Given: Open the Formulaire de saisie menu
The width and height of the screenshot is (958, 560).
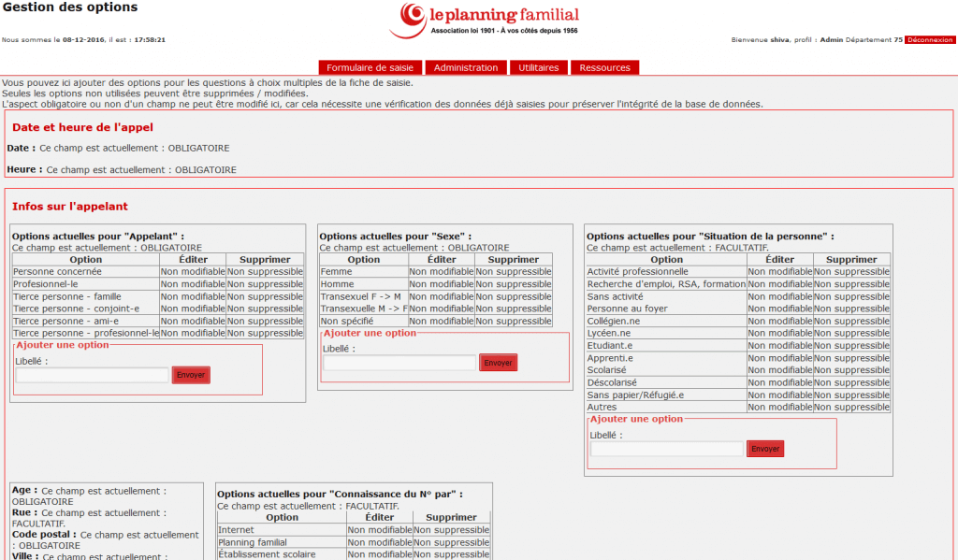Looking at the screenshot, I should 370,67.
